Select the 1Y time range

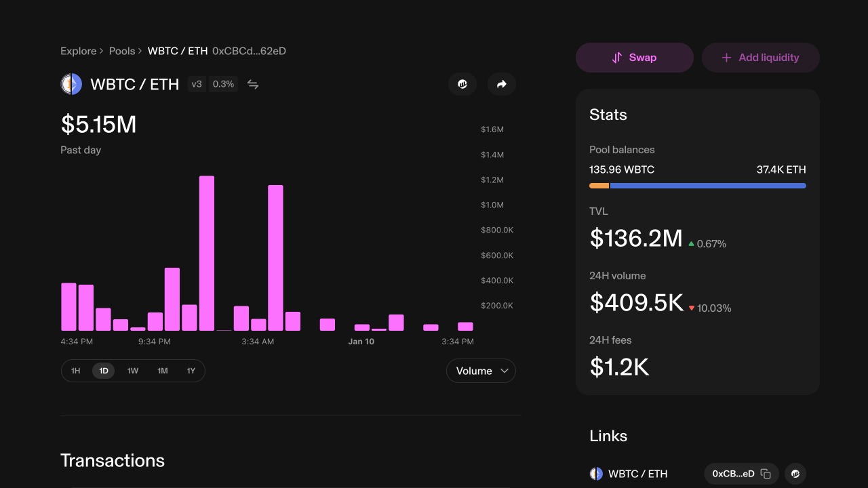click(x=191, y=371)
